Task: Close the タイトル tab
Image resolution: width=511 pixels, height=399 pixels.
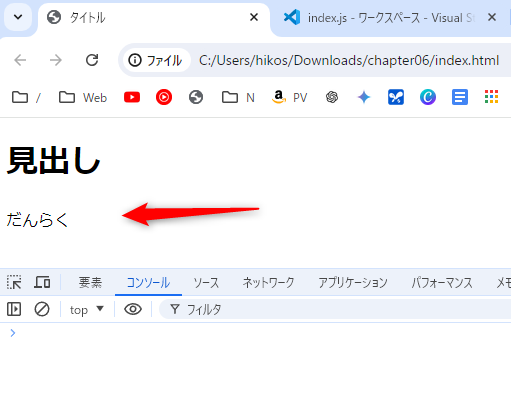Action: (254, 17)
